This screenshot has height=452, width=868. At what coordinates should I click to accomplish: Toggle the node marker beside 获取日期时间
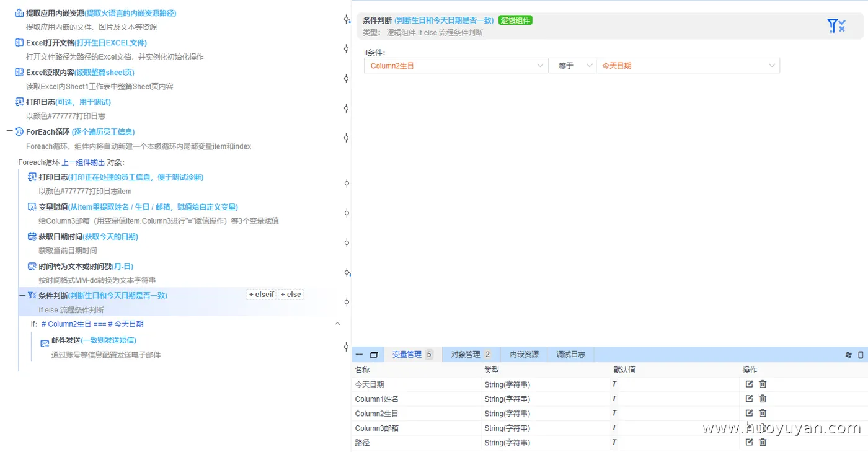(347, 242)
